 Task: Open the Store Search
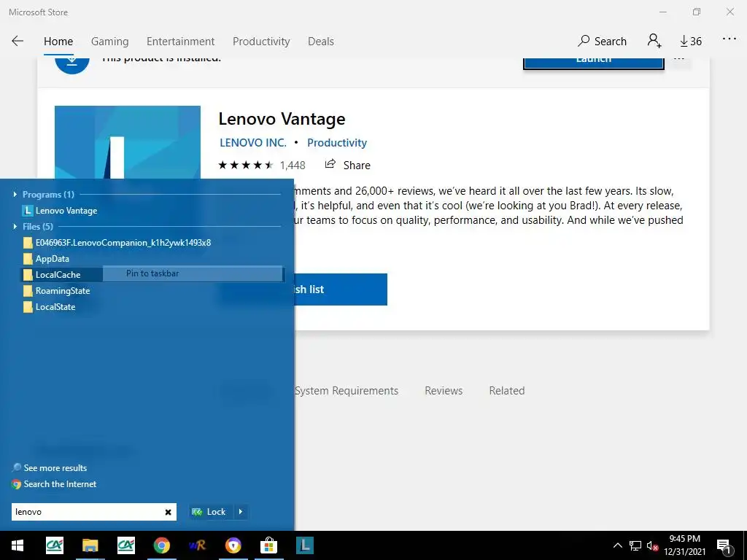[x=602, y=42]
